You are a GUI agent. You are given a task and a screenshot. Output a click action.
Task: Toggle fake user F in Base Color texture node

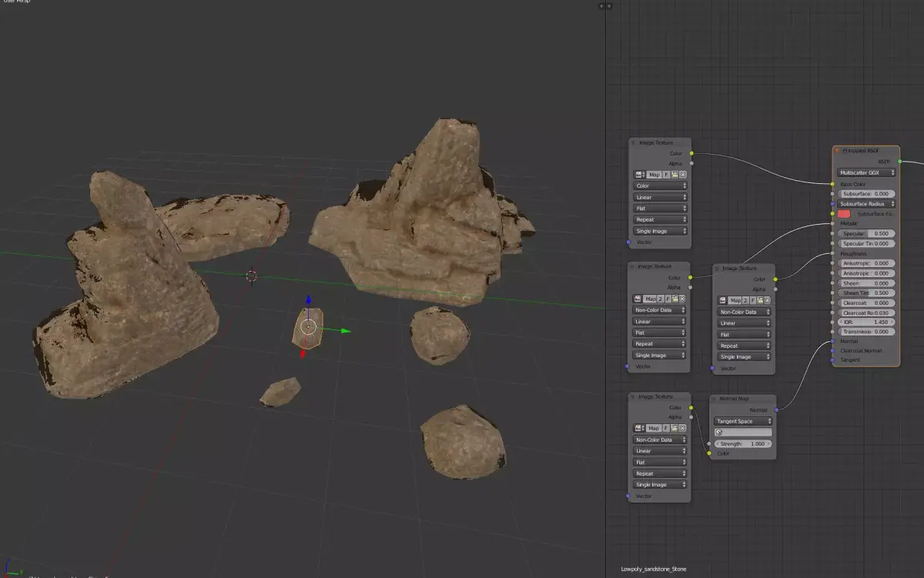point(667,175)
